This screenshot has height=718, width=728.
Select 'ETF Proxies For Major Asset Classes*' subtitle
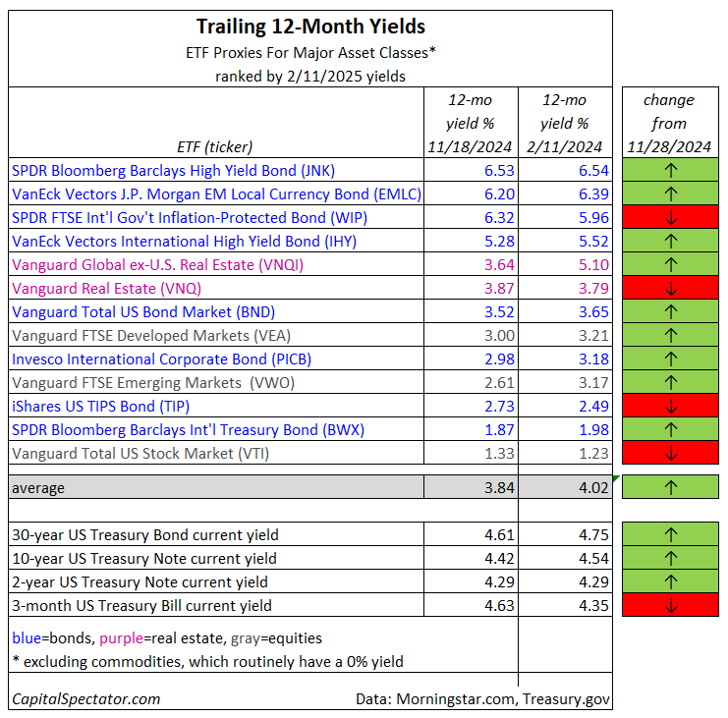pyautogui.click(x=310, y=53)
